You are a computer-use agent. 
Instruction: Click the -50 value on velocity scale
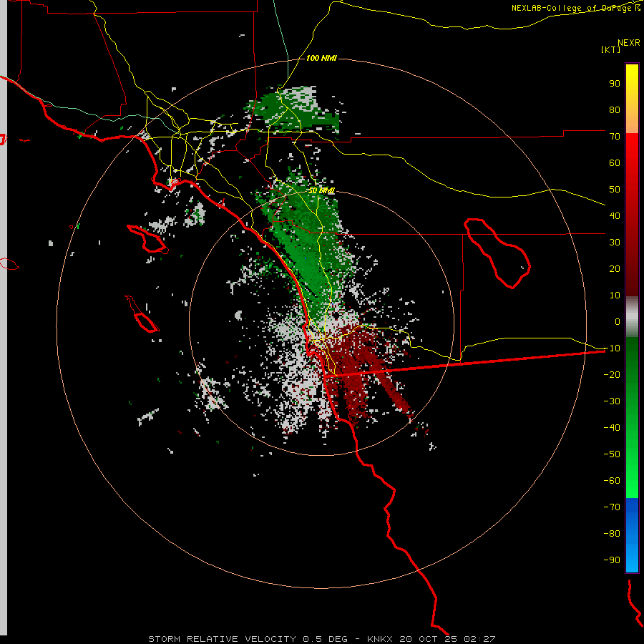pyautogui.click(x=612, y=454)
